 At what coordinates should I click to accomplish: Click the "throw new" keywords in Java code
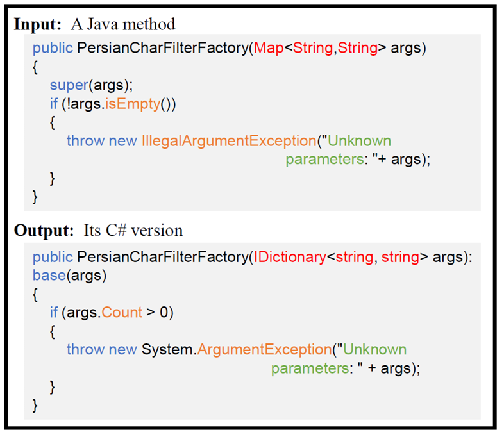click(x=102, y=141)
